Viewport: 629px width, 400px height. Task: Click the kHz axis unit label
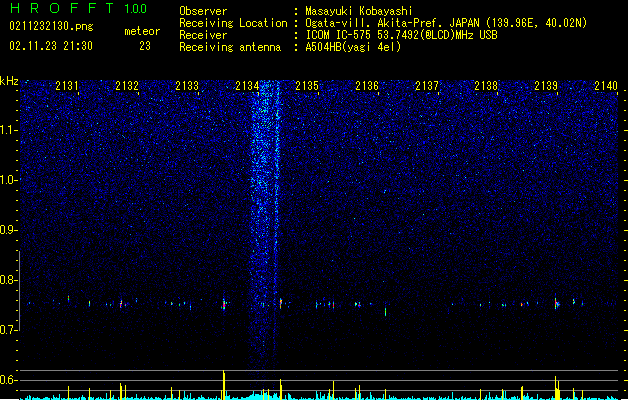9,81
